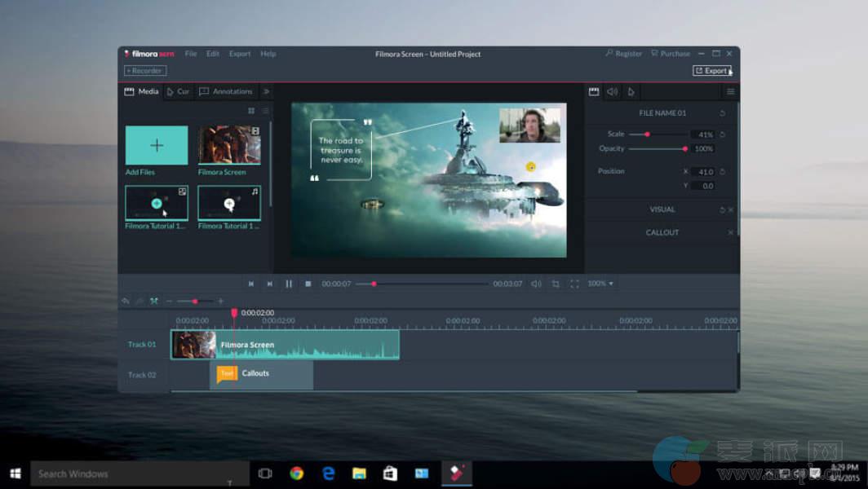Click the stop playback button
The width and height of the screenshot is (868, 489).
coord(308,284)
